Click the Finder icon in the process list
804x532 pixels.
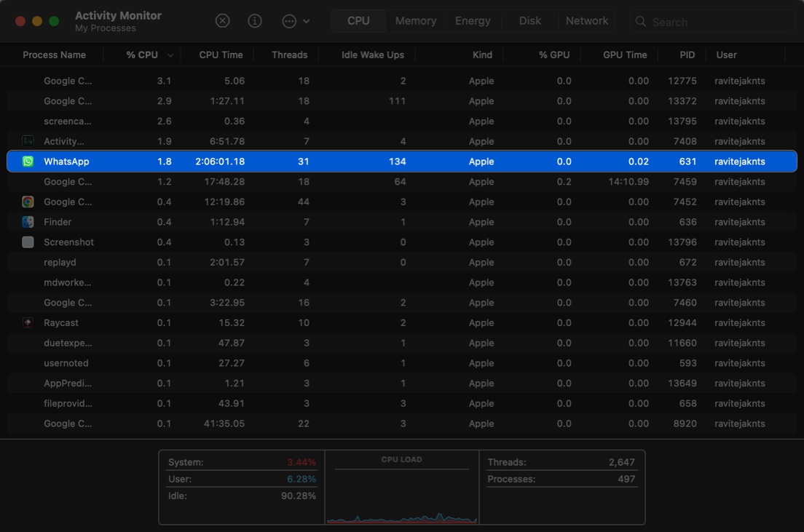coord(28,222)
